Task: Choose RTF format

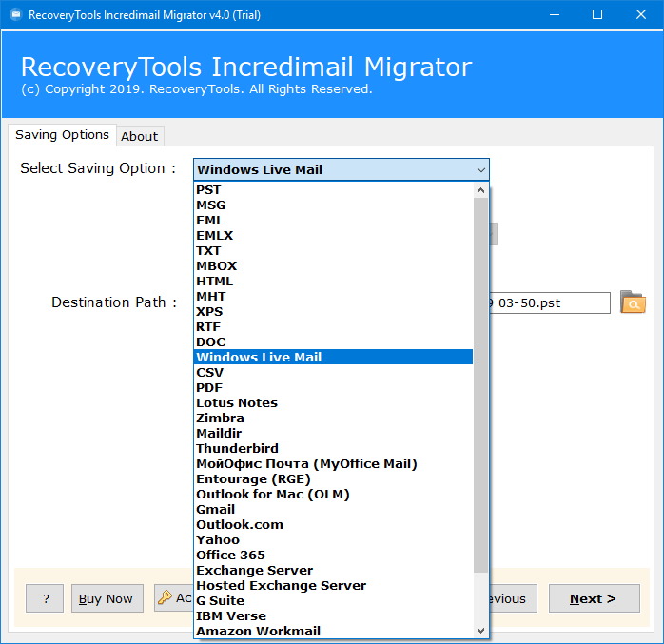Action: [x=333, y=327]
